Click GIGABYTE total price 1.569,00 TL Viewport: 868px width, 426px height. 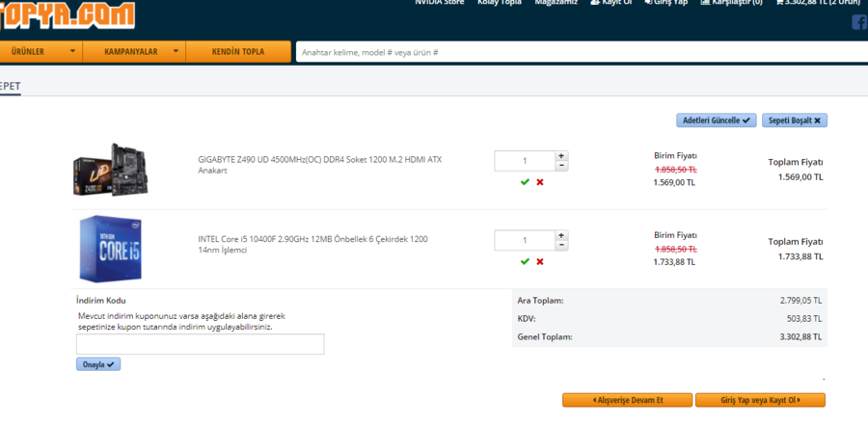pyautogui.click(x=800, y=177)
